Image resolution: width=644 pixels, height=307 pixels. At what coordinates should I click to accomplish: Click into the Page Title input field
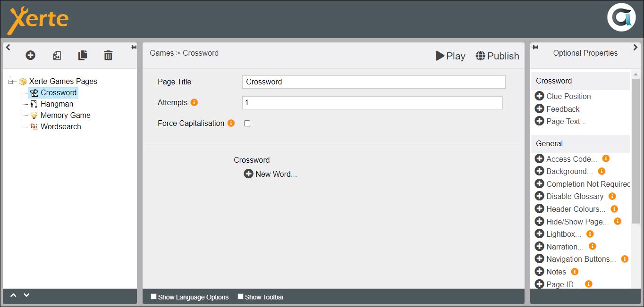click(x=373, y=82)
